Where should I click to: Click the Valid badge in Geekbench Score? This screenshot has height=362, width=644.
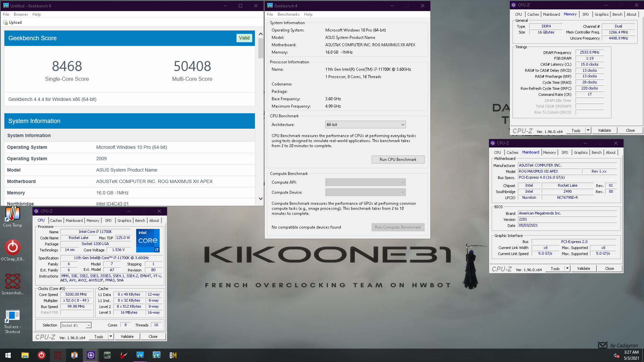pyautogui.click(x=244, y=38)
